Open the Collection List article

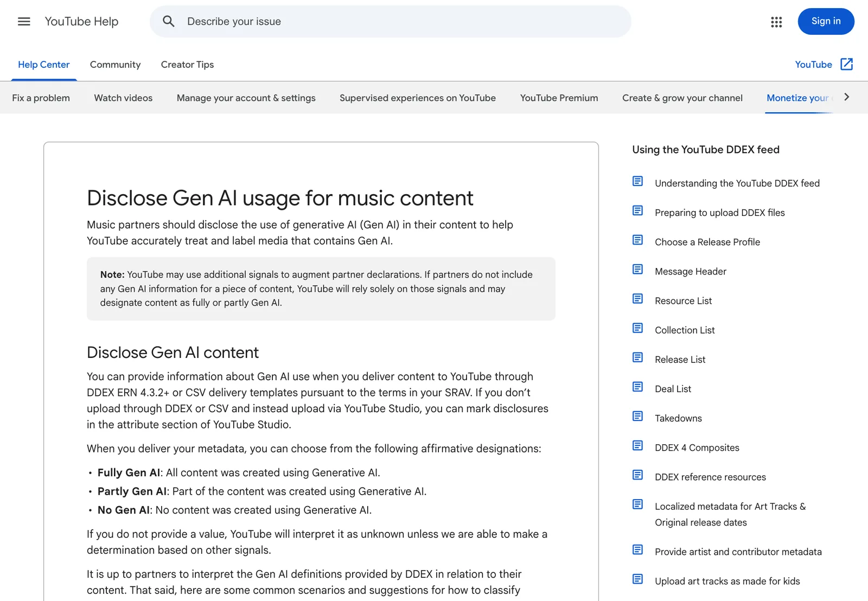point(685,330)
